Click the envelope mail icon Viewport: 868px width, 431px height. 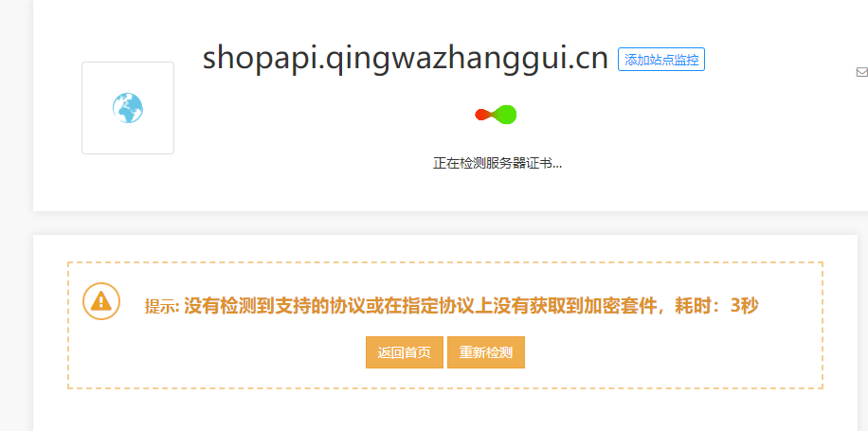coord(862,72)
